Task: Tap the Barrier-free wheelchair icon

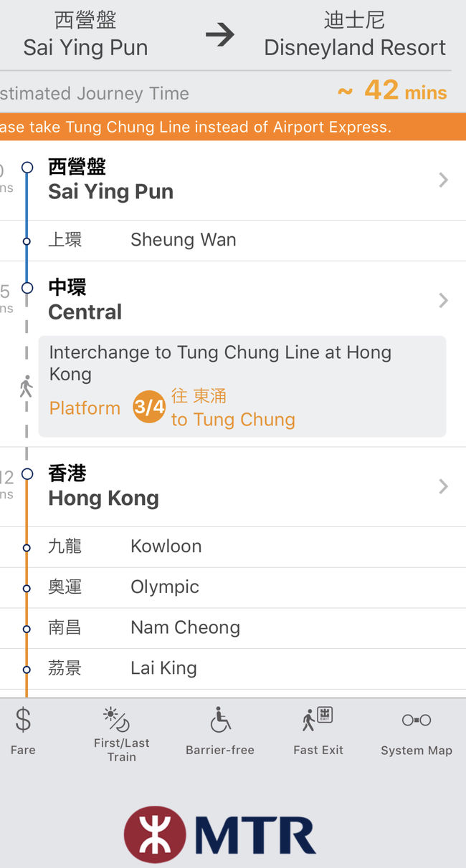Action: [x=220, y=720]
